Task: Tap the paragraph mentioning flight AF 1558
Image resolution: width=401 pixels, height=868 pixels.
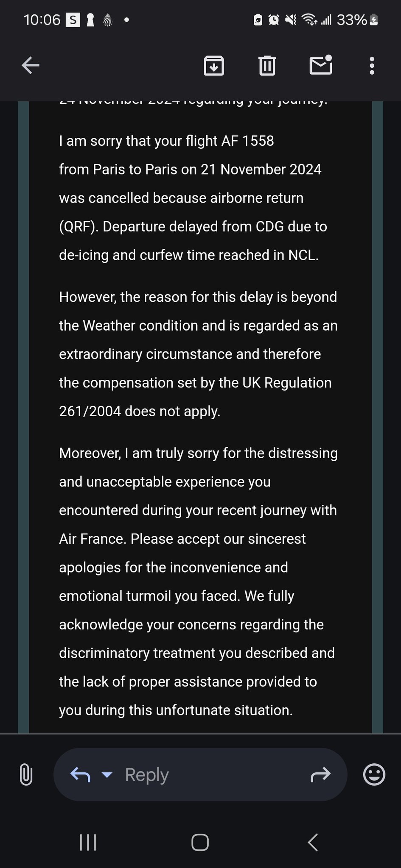Action: 193,198
